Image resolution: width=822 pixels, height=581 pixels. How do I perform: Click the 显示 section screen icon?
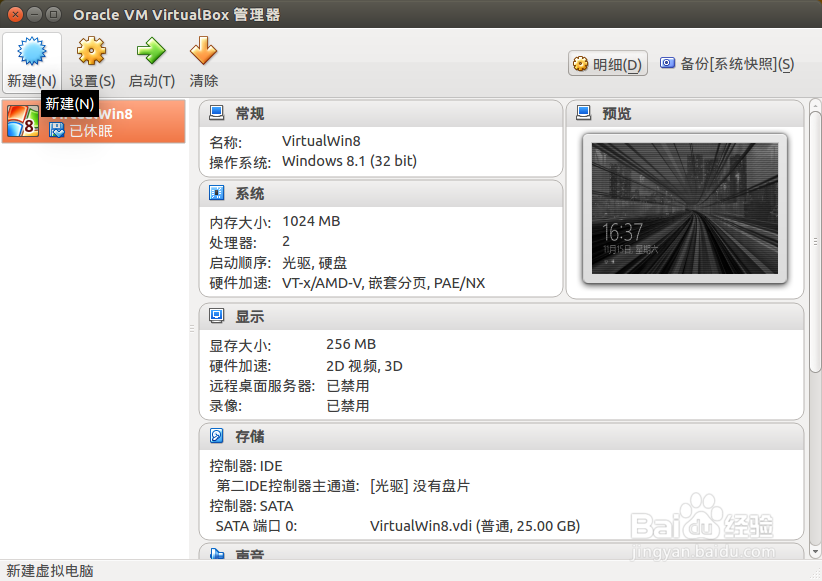pos(217,316)
